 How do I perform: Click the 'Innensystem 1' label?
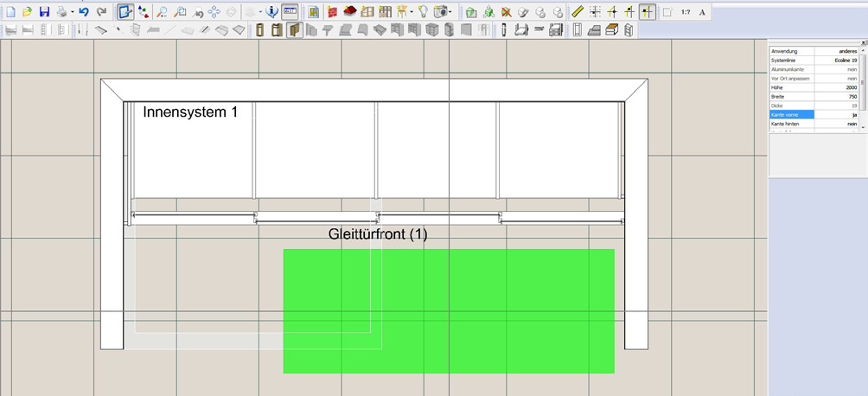[x=189, y=112]
